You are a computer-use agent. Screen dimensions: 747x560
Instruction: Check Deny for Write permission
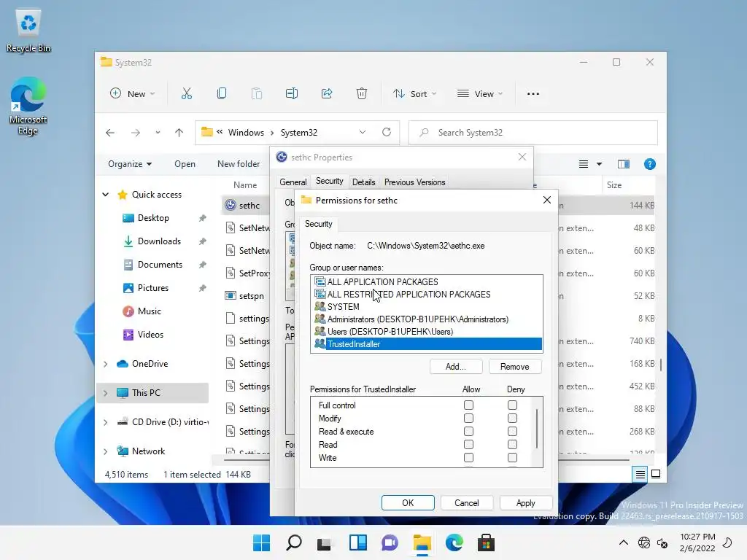click(x=512, y=458)
